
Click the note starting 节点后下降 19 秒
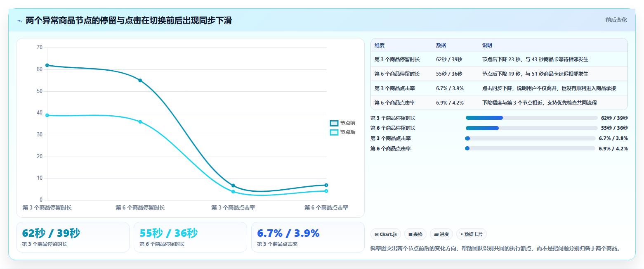point(535,74)
